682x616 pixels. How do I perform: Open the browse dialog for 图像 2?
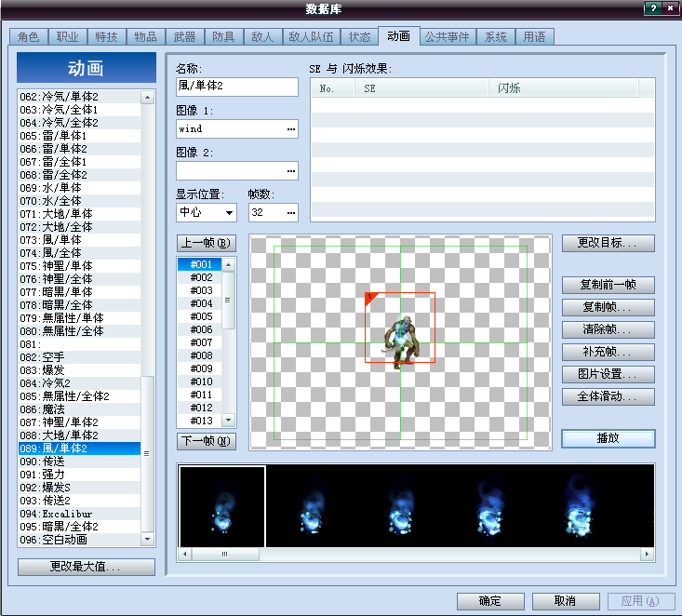click(291, 171)
